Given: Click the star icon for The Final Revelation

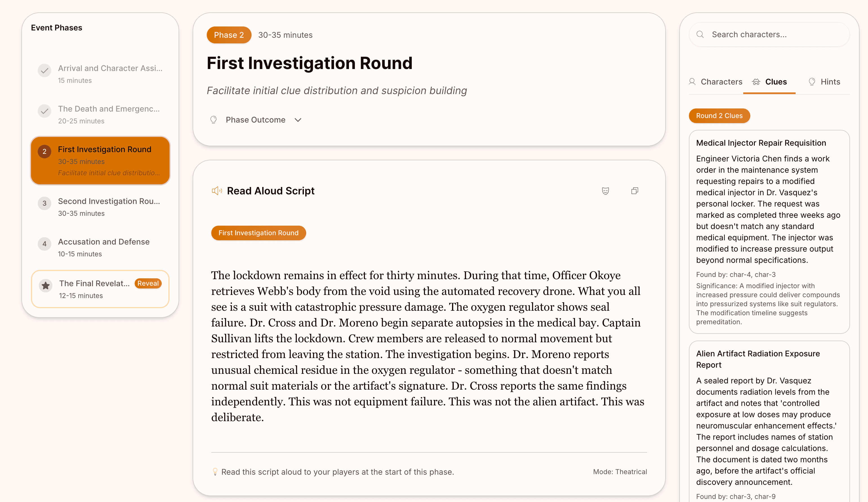Looking at the screenshot, I should coord(45,285).
